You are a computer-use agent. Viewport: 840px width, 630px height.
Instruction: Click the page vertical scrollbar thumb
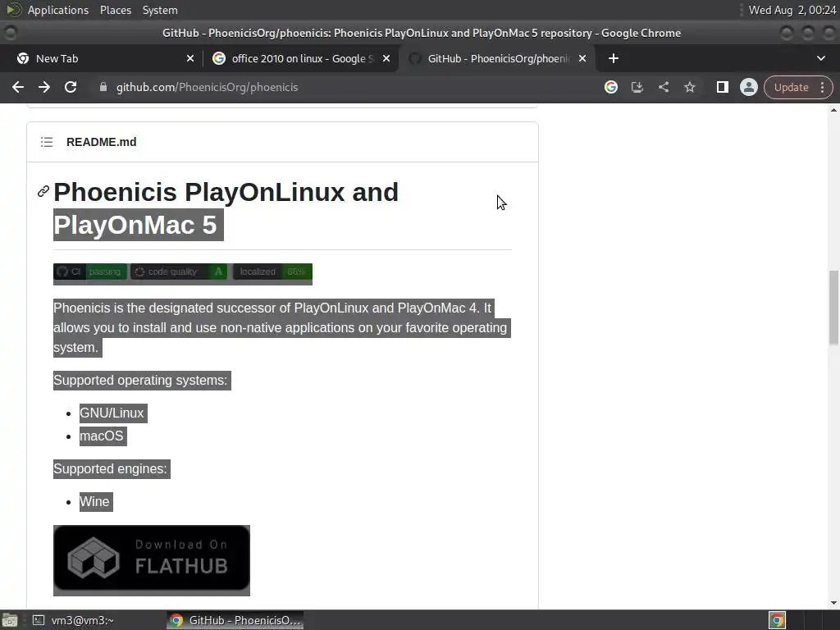(x=833, y=308)
